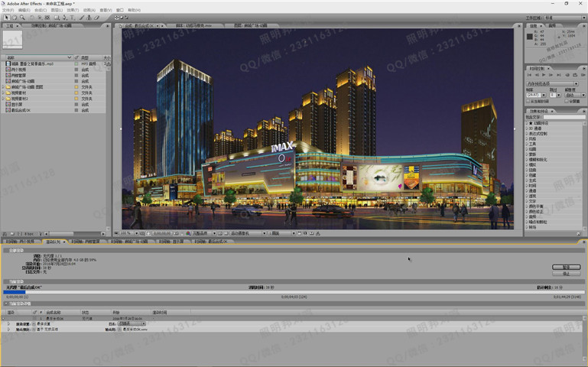The width and height of the screenshot is (588, 367).
Task: Select the Selection arrow tool
Action: [6, 18]
